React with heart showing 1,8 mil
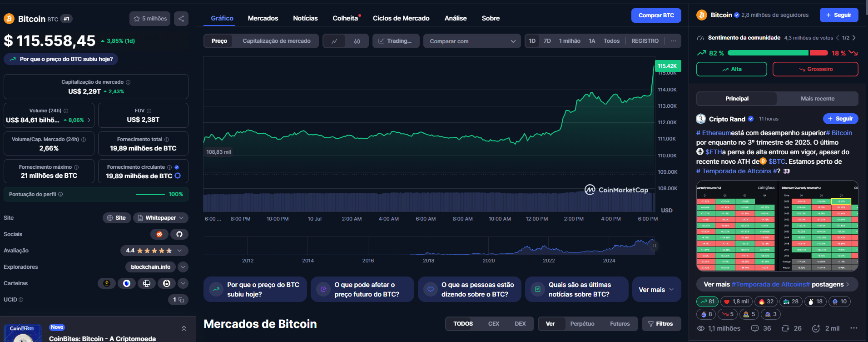 coord(736,302)
